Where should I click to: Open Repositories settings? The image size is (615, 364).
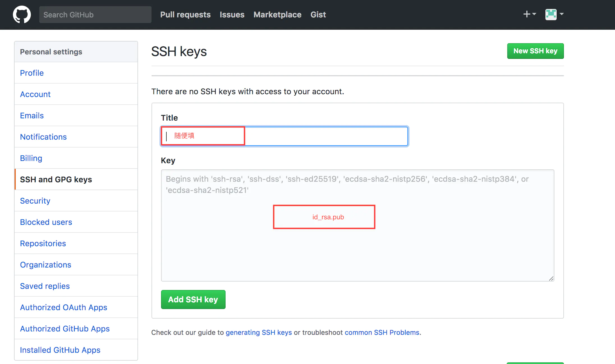pos(76,243)
